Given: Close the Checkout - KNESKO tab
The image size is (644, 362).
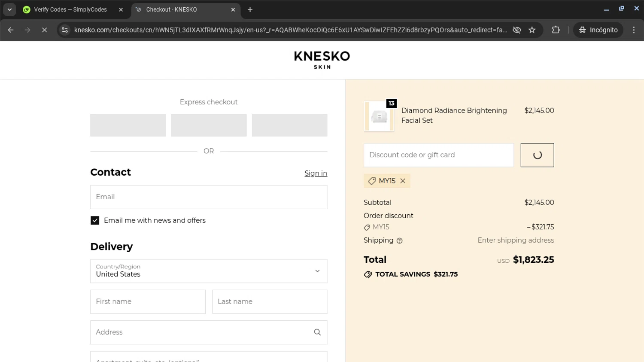Looking at the screenshot, I should pyautogui.click(x=233, y=9).
